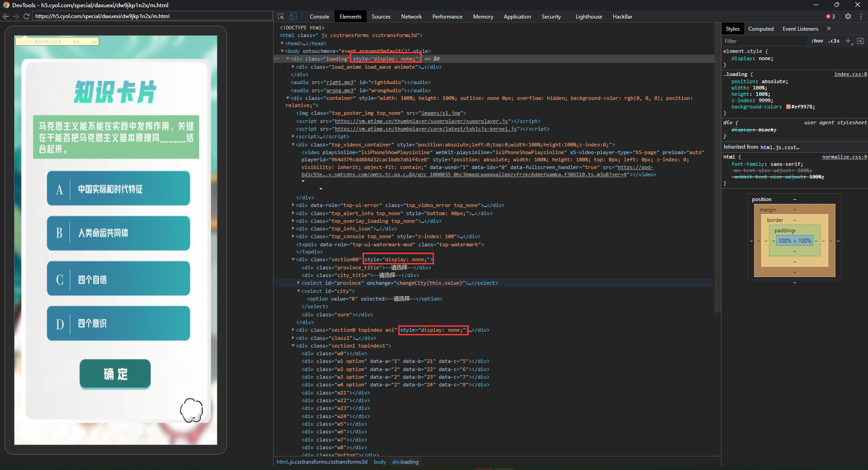Screen dimensions: 868x470
Task: Select the body breadcrumb item
Action: tap(380, 462)
